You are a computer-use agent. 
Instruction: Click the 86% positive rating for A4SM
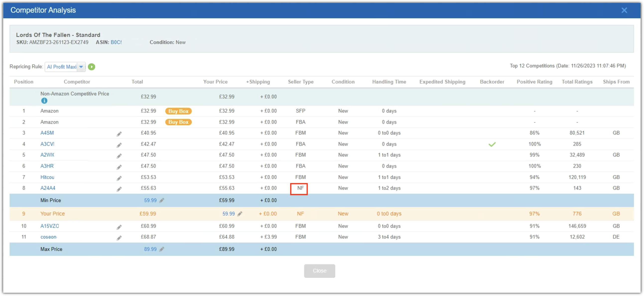tap(534, 133)
